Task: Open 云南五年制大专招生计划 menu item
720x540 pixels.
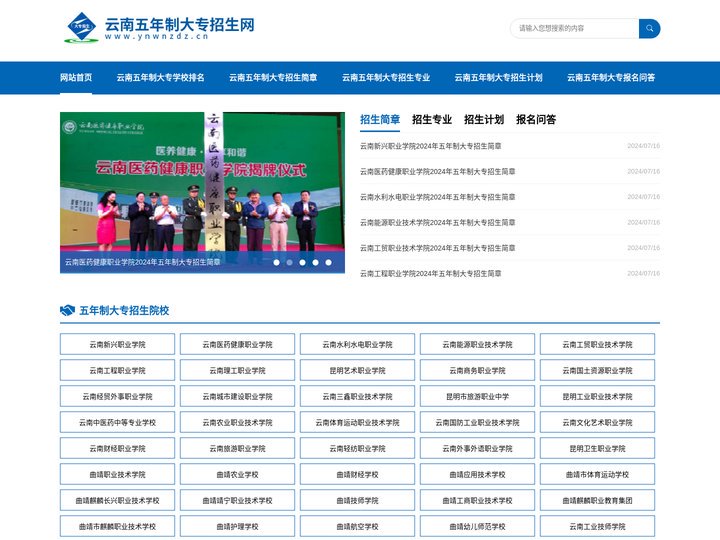Action: [x=498, y=78]
